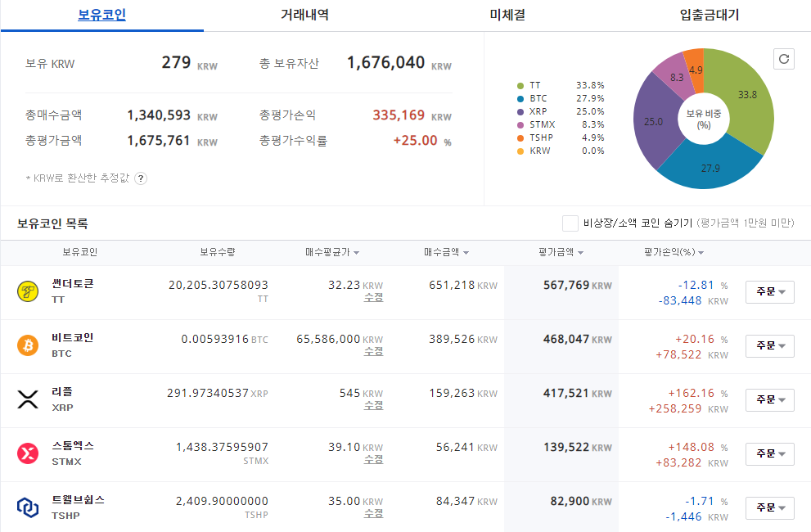Click total profit value 335,169
Viewport: 811px width, 532px height.
pyautogui.click(x=399, y=115)
